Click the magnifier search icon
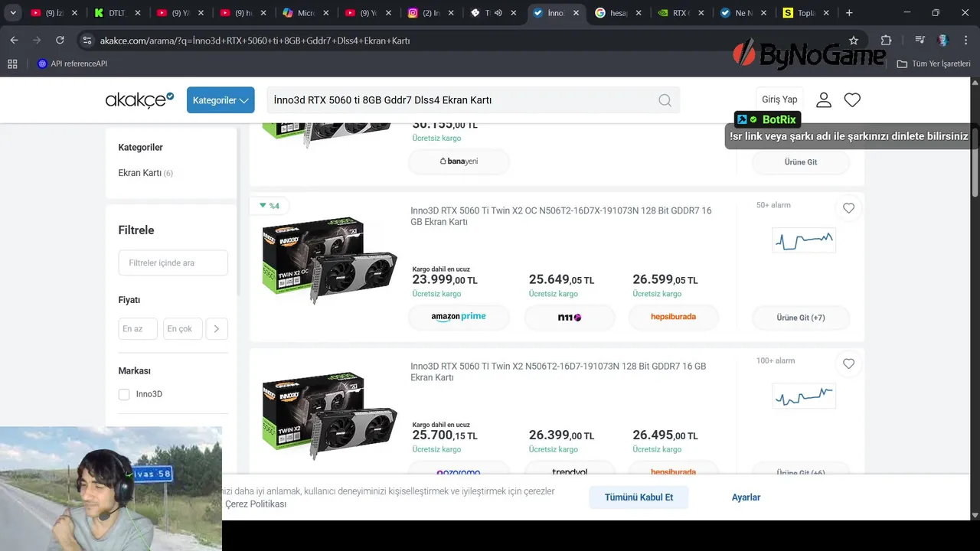Image resolution: width=980 pixels, height=551 pixels. click(665, 100)
